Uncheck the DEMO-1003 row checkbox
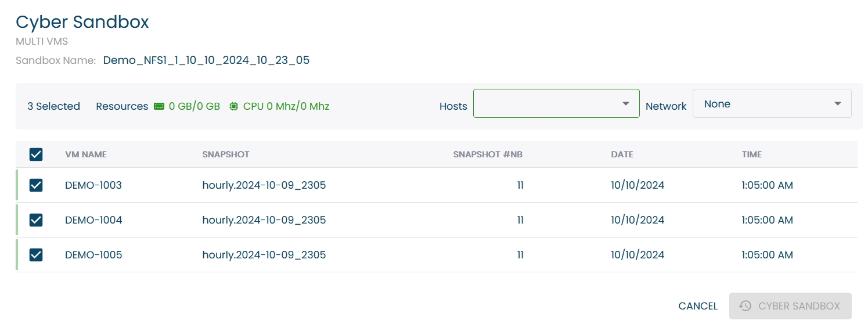Viewport: 868px width, 324px height. pyautogui.click(x=36, y=185)
